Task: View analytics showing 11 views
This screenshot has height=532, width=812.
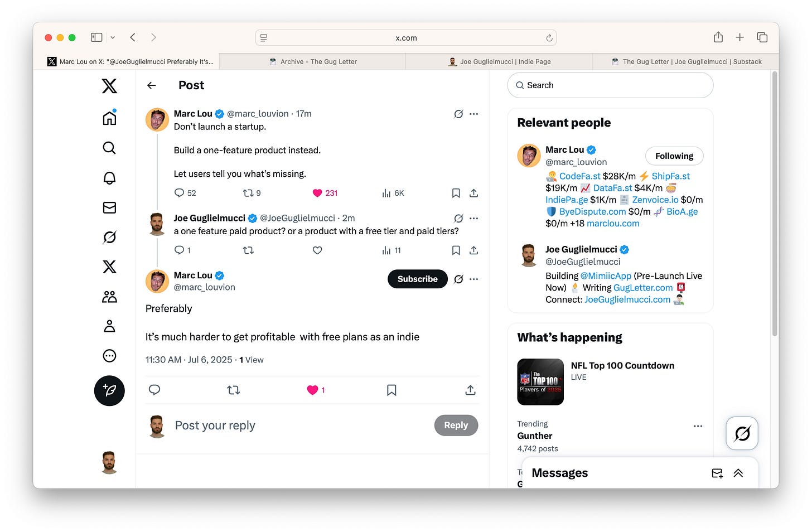Action: coord(391,250)
